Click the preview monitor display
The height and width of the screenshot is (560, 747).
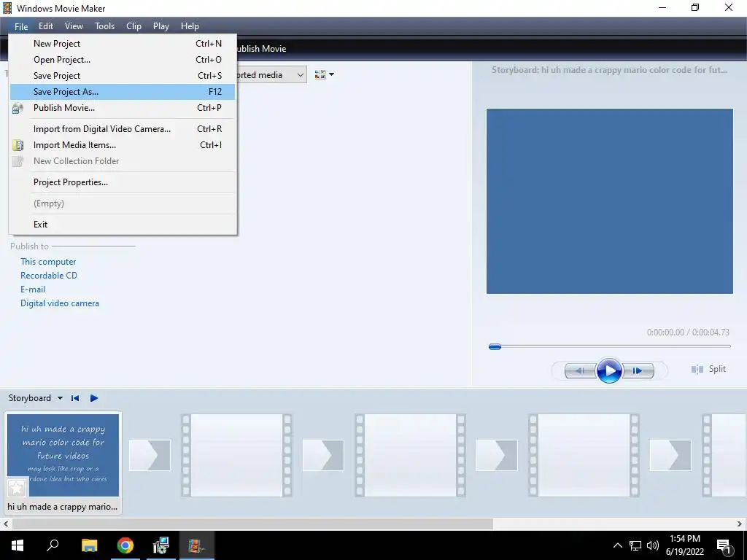click(609, 201)
